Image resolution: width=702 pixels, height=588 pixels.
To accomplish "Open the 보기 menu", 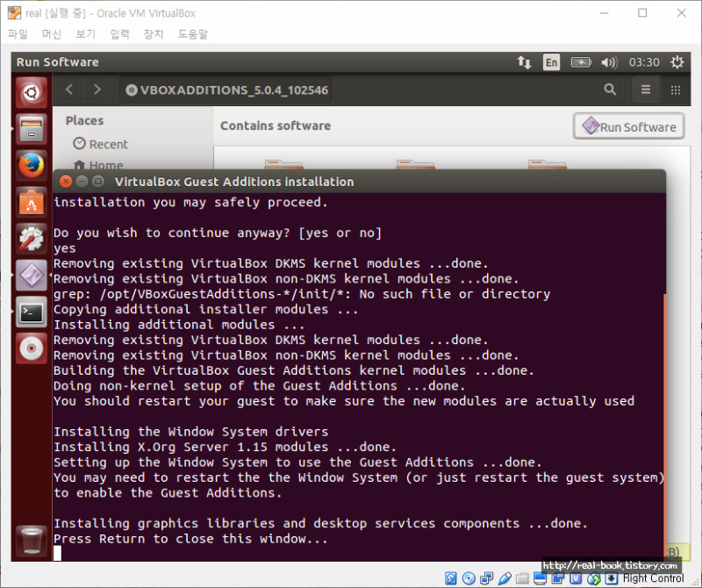I will (x=85, y=34).
